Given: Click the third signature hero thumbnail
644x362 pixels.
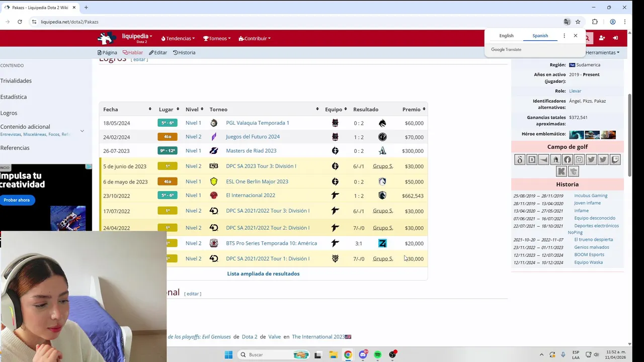Looking at the screenshot, I should coord(608,134).
